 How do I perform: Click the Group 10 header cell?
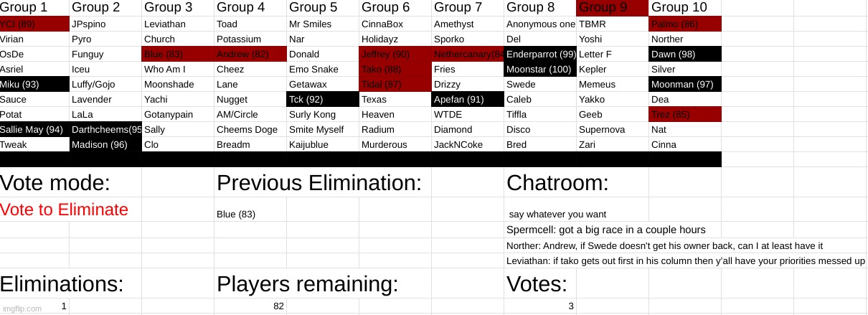pos(685,8)
